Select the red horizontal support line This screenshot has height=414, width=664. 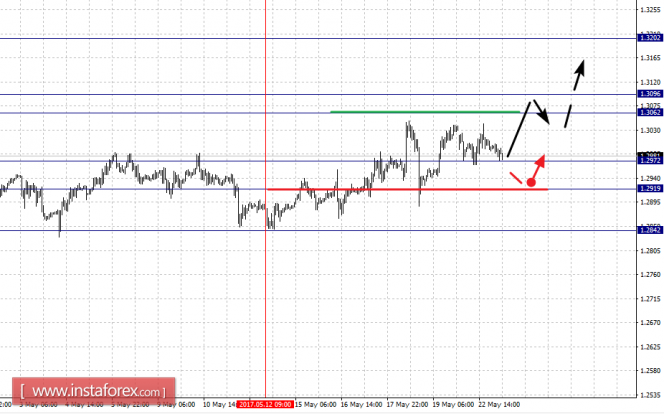point(408,189)
